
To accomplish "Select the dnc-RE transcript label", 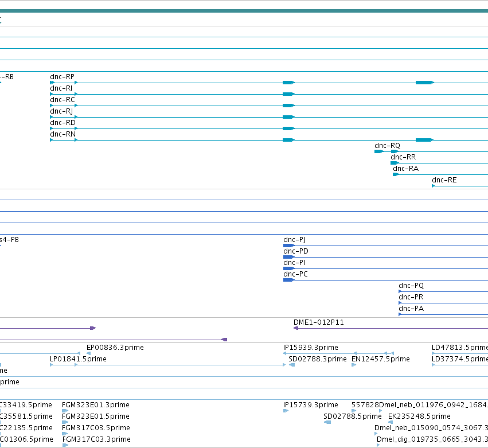I will 444,180.
